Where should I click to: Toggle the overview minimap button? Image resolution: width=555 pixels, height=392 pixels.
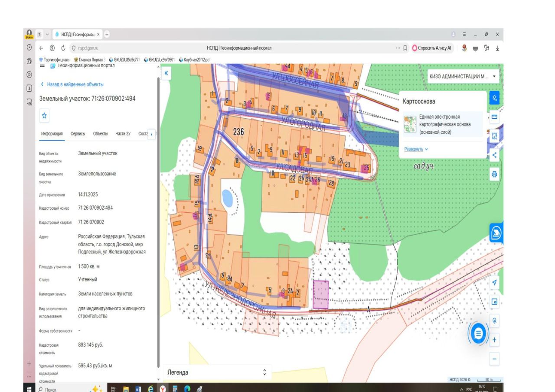coord(495,301)
